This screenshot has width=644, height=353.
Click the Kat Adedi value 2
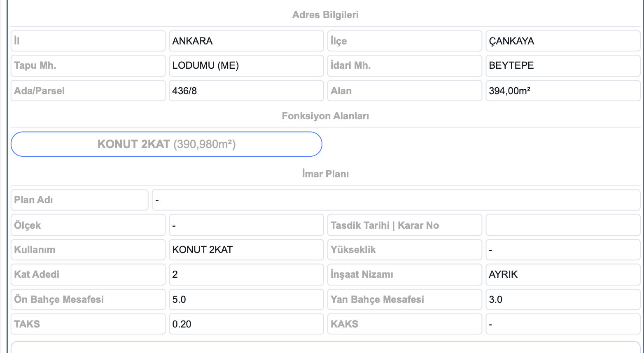click(246, 274)
